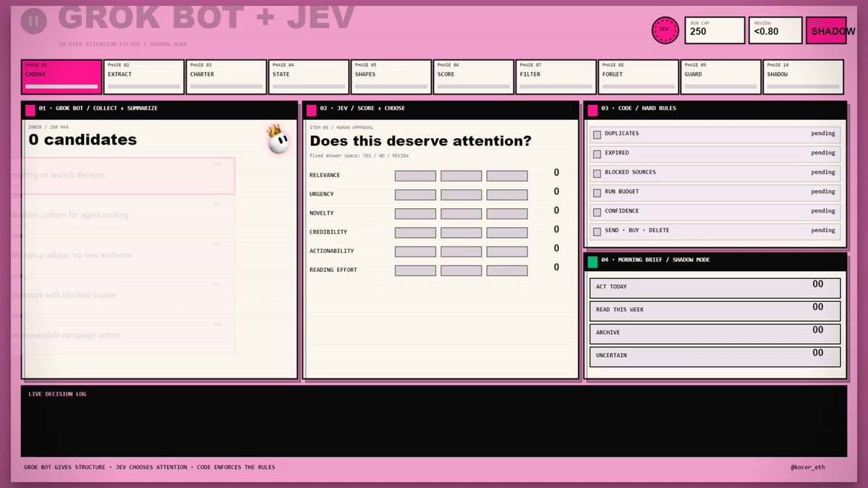The image size is (868, 488).
Task: Click 'Does this deserve attention?' heading
Action: click(420, 141)
